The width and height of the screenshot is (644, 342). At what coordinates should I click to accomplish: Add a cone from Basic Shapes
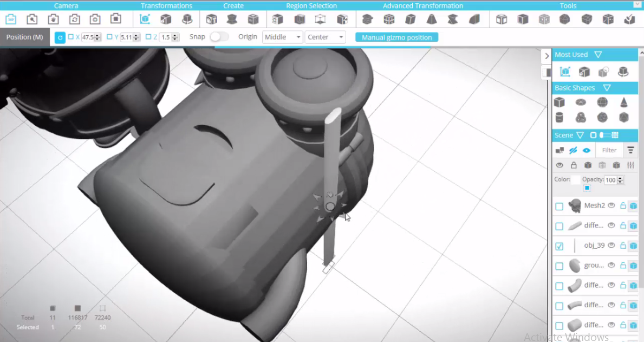[x=623, y=102]
